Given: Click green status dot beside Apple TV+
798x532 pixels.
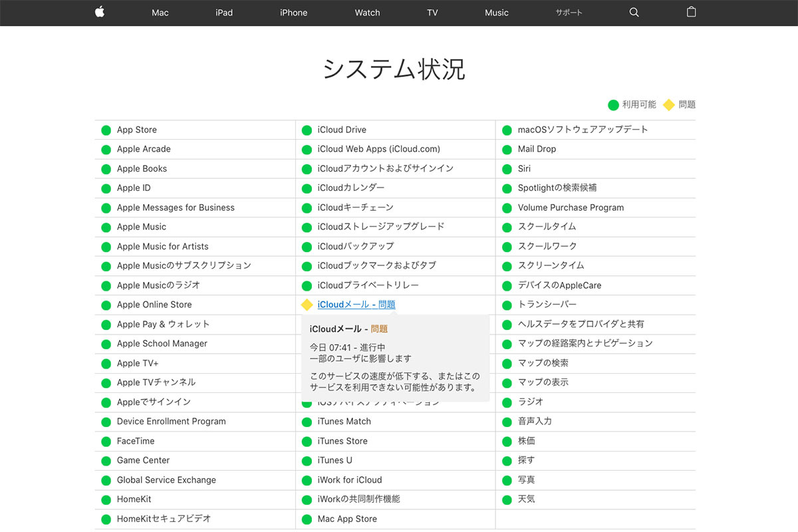Looking at the screenshot, I should (106, 364).
